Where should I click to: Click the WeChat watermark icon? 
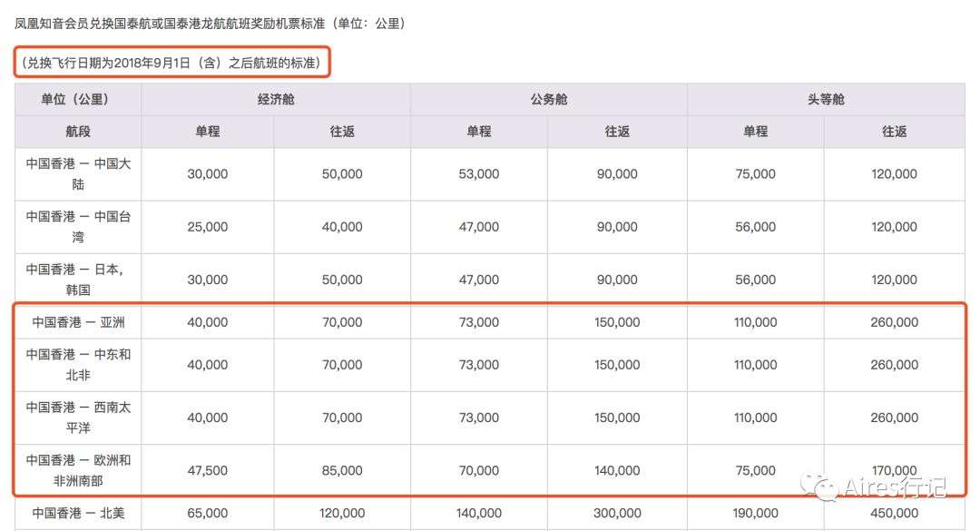pos(826,488)
